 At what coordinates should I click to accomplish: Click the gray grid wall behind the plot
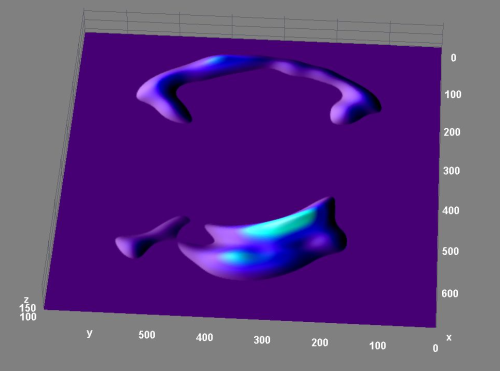pos(263,27)
